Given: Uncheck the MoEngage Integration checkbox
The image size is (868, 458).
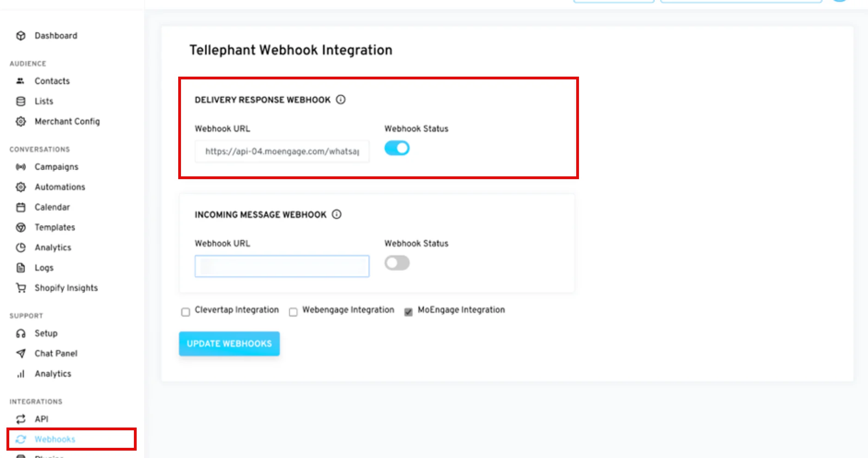Looking at the screenshot, I should pyautogui.click(x=409, y=312).
